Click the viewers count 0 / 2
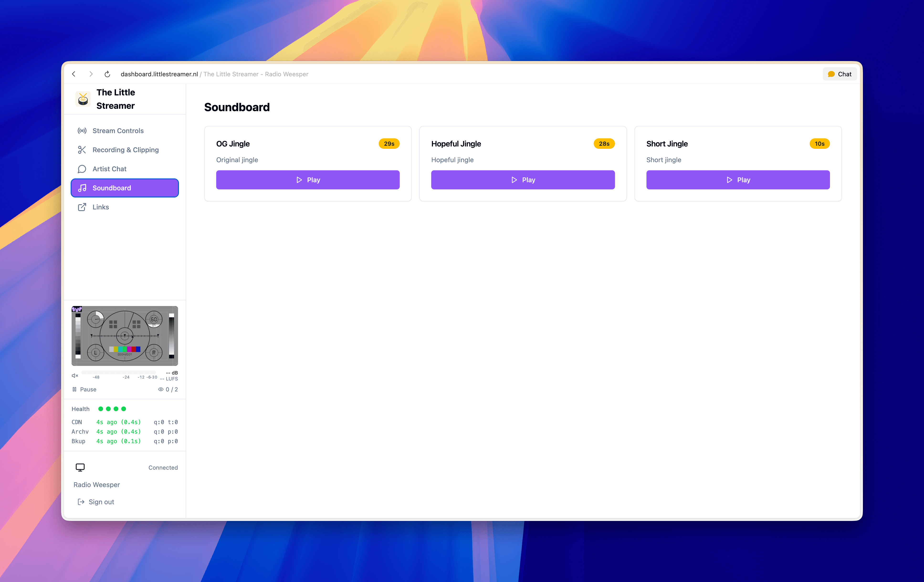924x582 pixels. click(168, 390)
